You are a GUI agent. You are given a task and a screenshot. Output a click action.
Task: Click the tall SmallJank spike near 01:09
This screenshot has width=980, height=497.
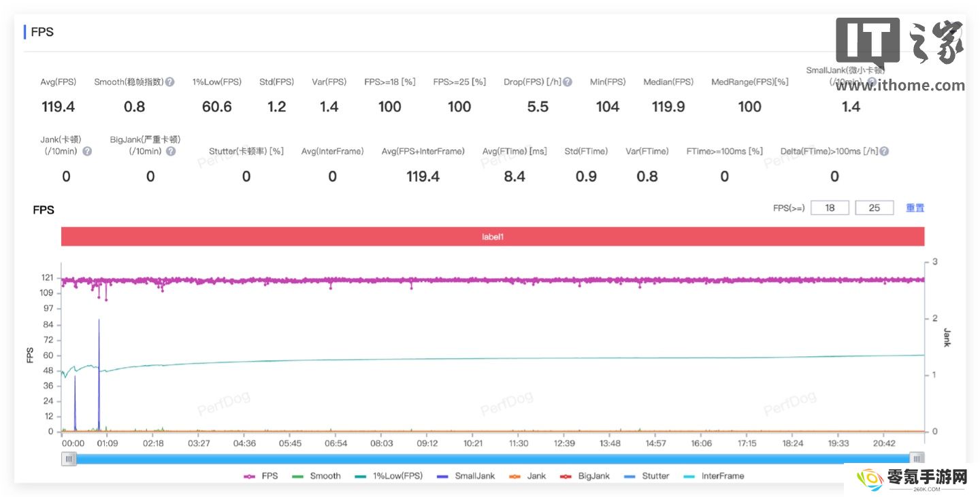[x=99, y=374]
